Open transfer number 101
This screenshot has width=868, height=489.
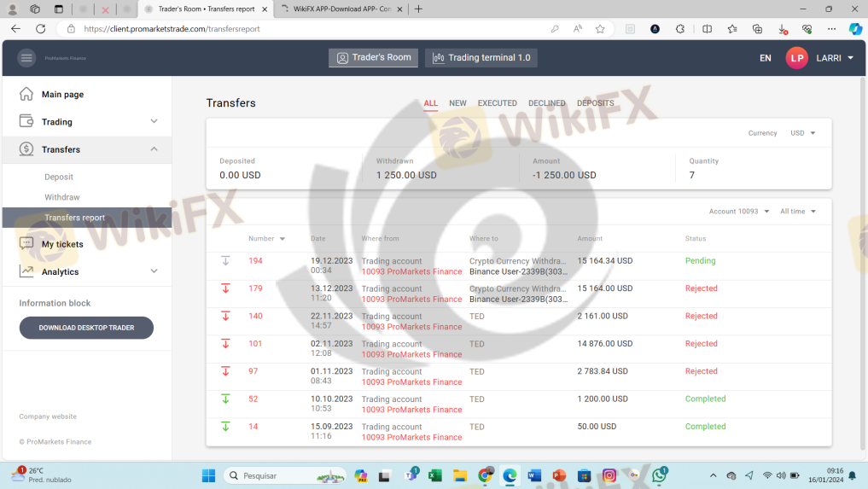(x=255, y=343)
